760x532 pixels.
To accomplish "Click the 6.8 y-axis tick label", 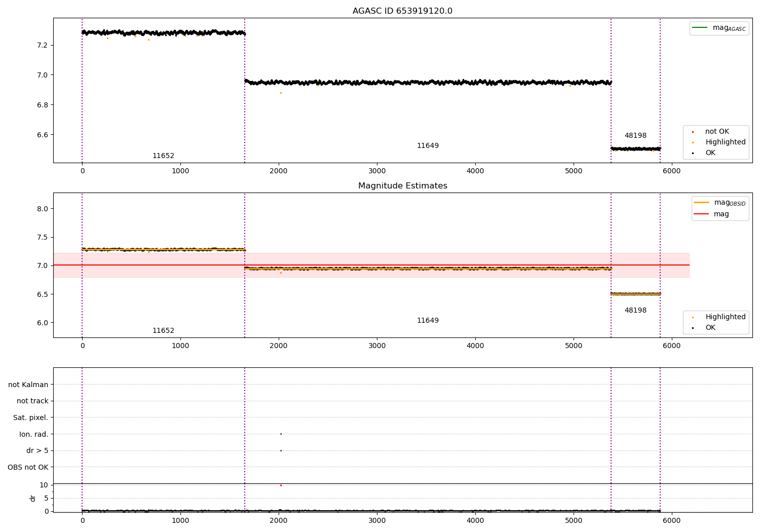I will coord(43,105).
